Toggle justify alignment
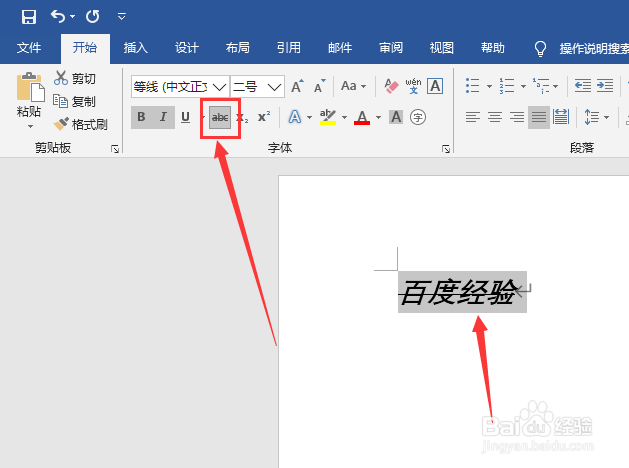The image size is (629, 468). 539,117
